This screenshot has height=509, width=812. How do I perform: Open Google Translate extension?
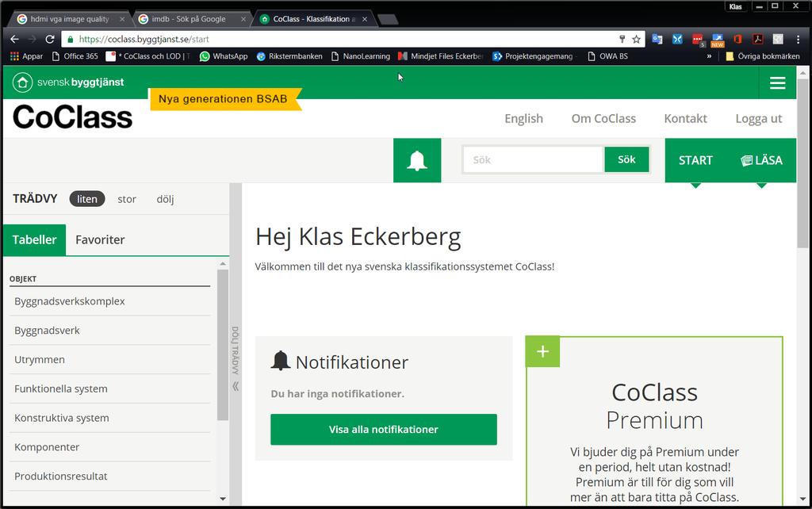pos(657,40)
